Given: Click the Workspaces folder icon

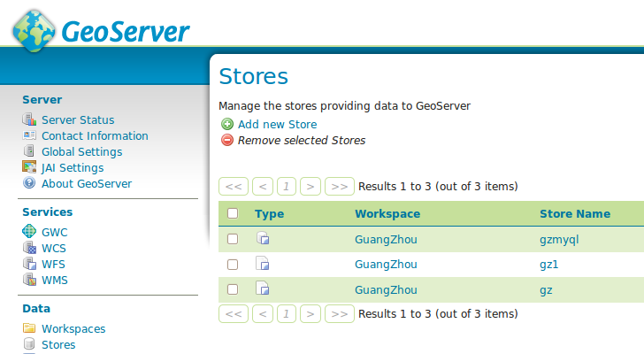Looking at the screenshot, I should click(x=29, y=328).
